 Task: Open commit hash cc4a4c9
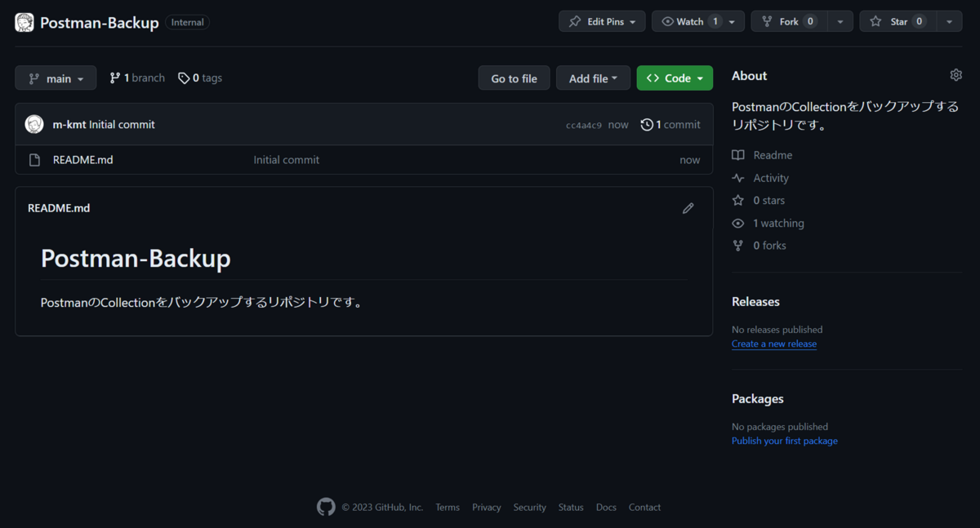pyautogui.click(x=584, y=126)
